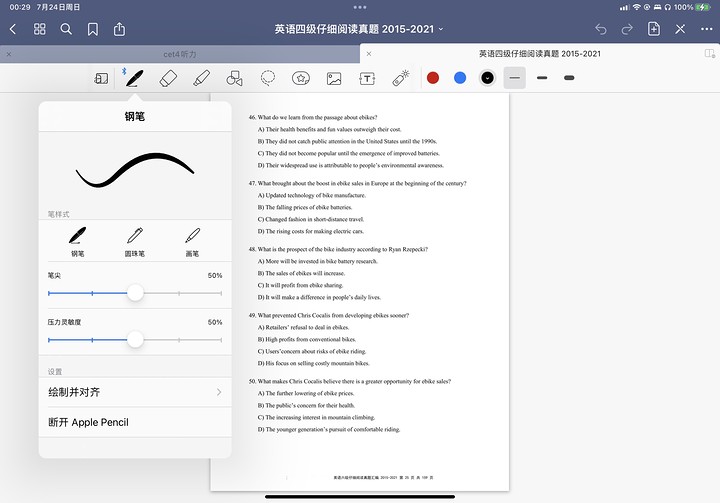Choose the black pen color
The image size is (720, 503).
click(487, 78)
